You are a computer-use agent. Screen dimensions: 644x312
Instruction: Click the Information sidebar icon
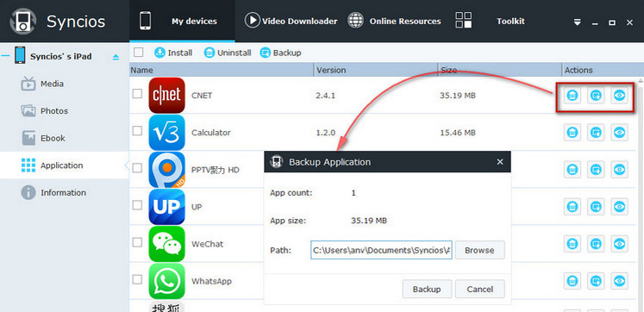pos(28,192)
